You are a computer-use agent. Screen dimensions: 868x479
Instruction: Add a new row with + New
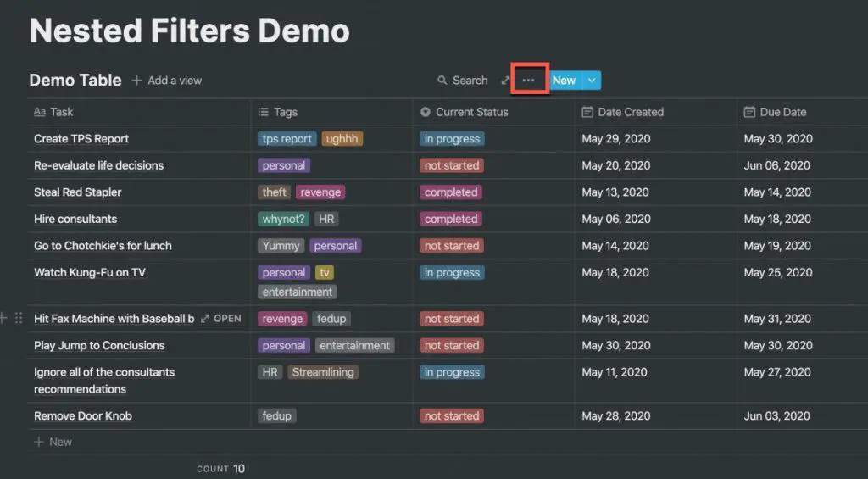[x=53, y=442]
